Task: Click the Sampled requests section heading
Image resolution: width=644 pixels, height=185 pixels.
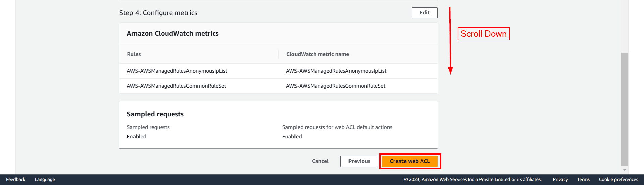Action: click(155, 114)
